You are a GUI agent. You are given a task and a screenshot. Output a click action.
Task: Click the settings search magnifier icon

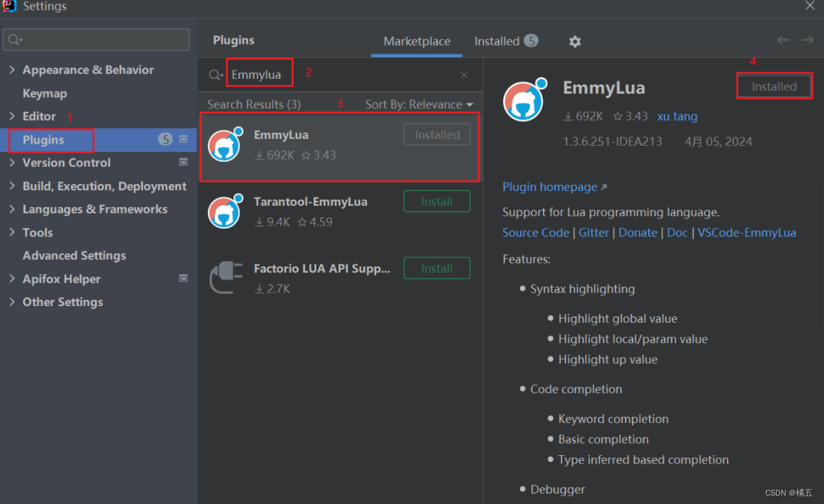15,40
